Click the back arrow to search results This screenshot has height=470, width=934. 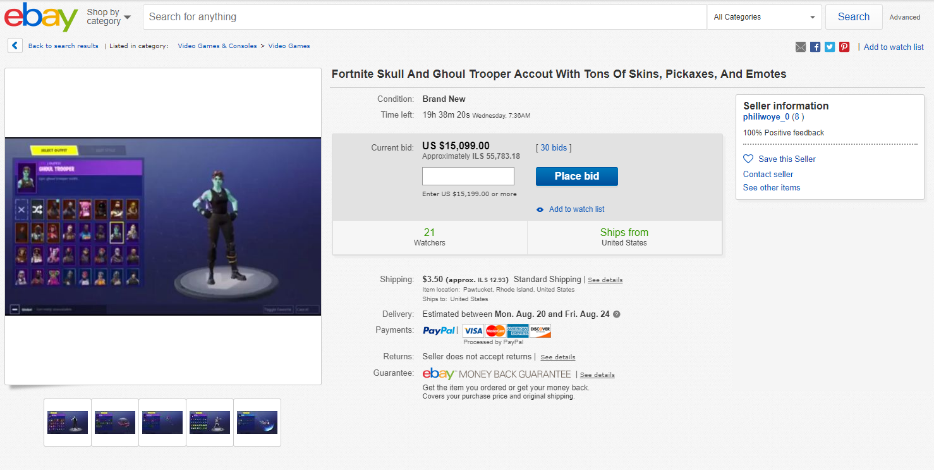click(x=15, y=46)
